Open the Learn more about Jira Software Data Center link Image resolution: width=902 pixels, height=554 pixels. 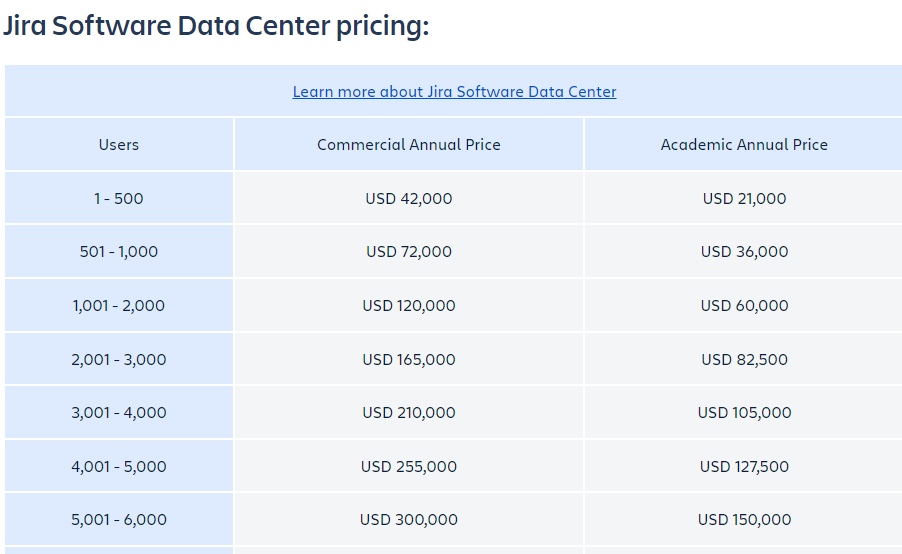[454, 92]
